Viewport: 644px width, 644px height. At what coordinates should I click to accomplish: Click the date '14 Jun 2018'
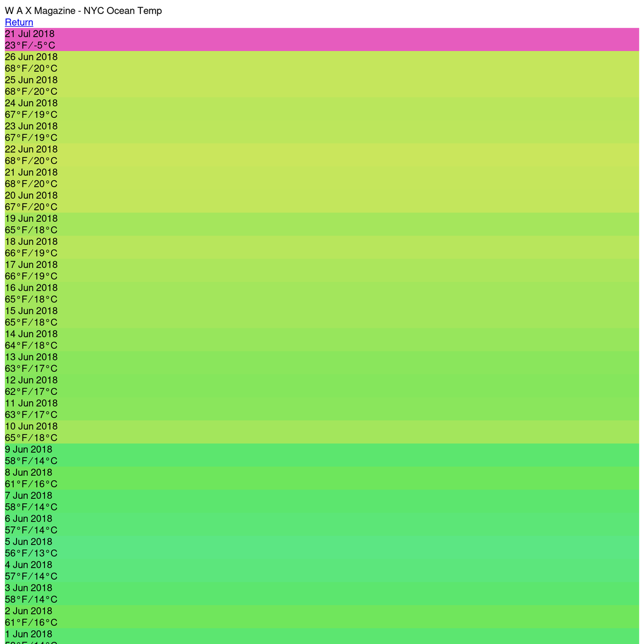(31, 334)
